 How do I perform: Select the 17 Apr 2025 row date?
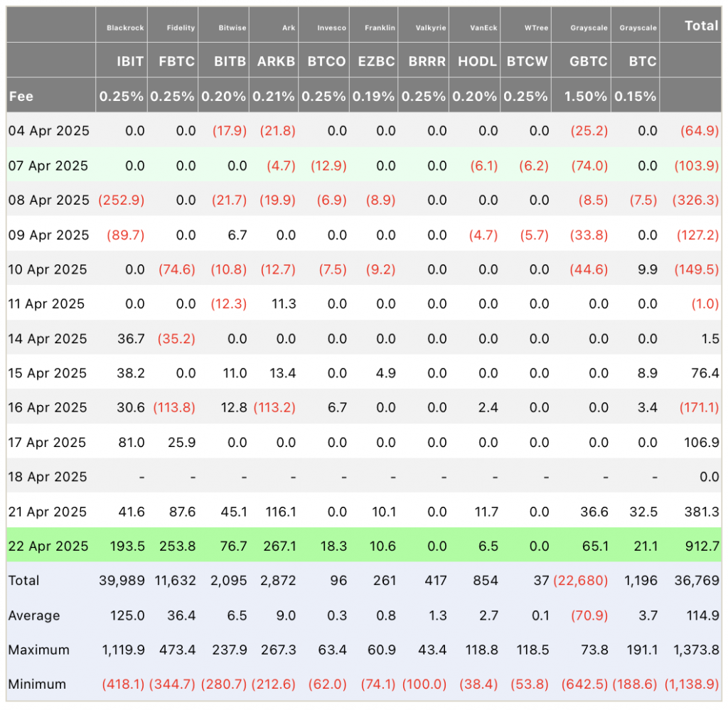click(48, 442)
